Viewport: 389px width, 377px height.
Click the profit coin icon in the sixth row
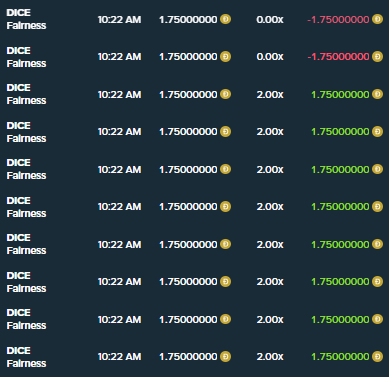pyautogui.click(x=377, y=207)
